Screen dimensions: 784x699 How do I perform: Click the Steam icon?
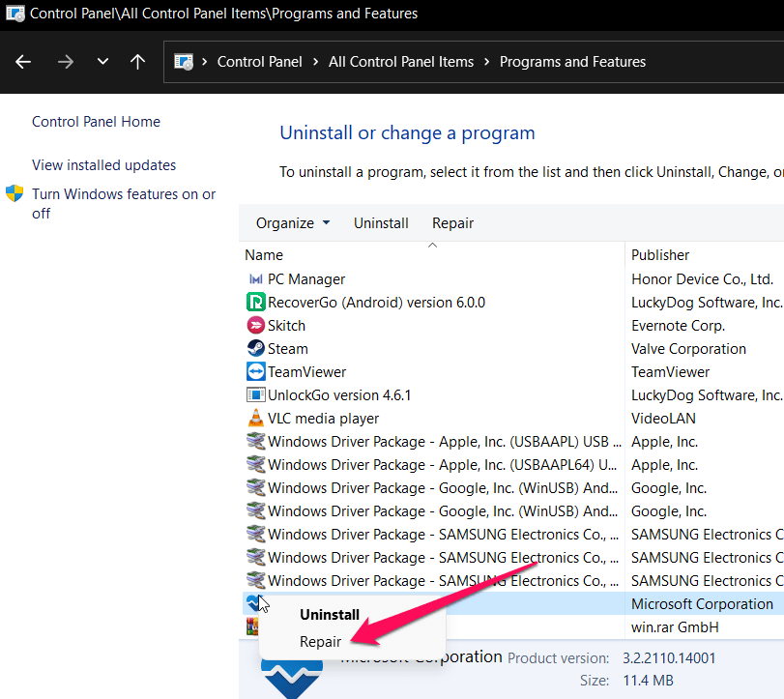pos(255,348)
